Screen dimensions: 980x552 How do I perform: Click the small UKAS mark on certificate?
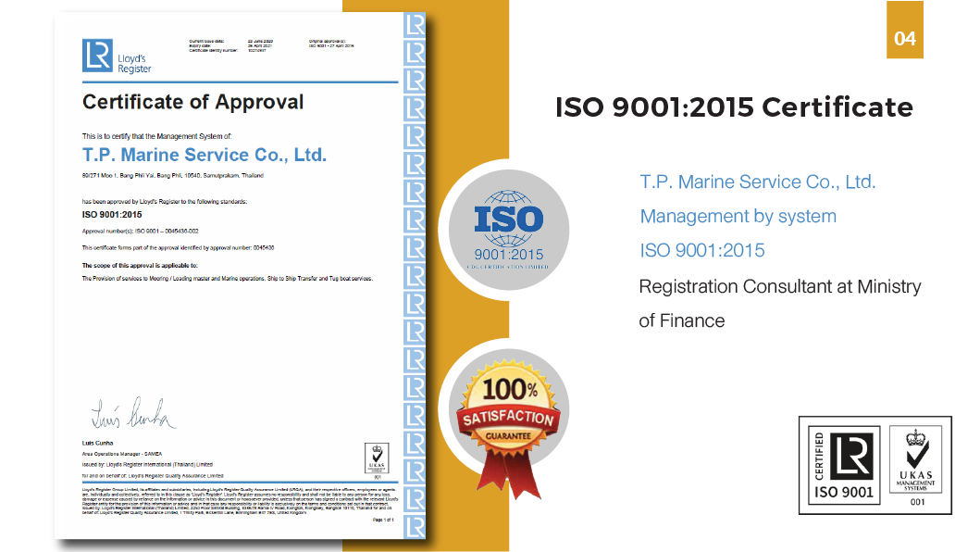pyautogui.click(x=378, y=457)
